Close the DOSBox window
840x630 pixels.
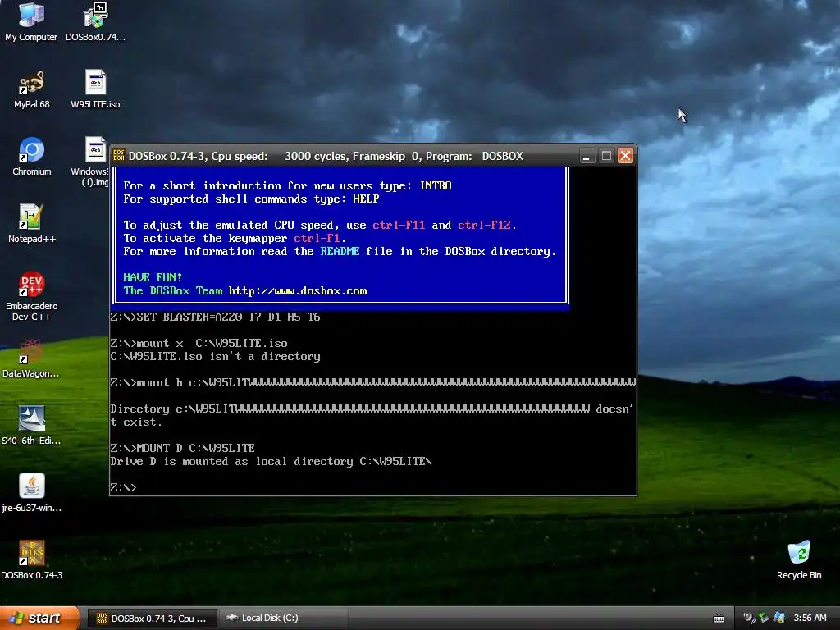(625, 156)
